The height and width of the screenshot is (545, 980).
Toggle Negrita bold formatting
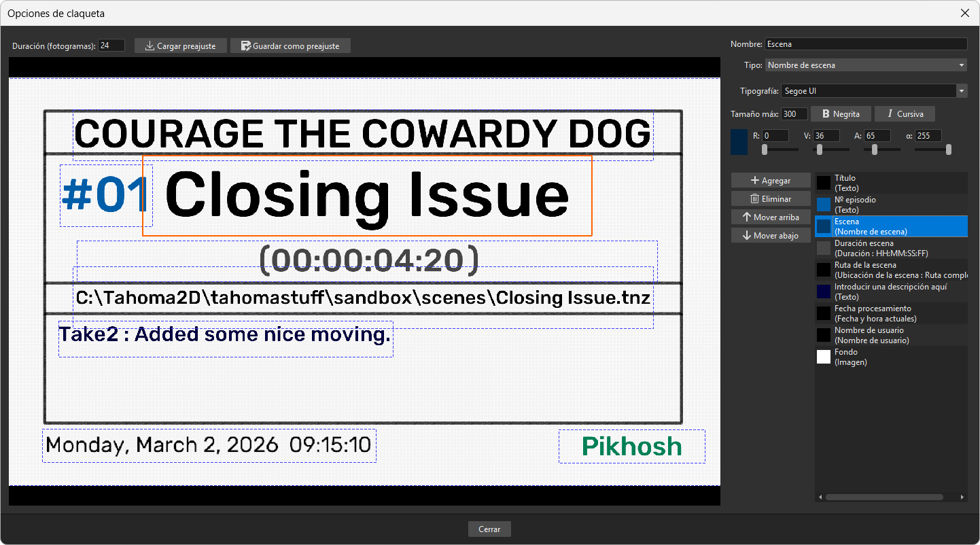[841, 114]
